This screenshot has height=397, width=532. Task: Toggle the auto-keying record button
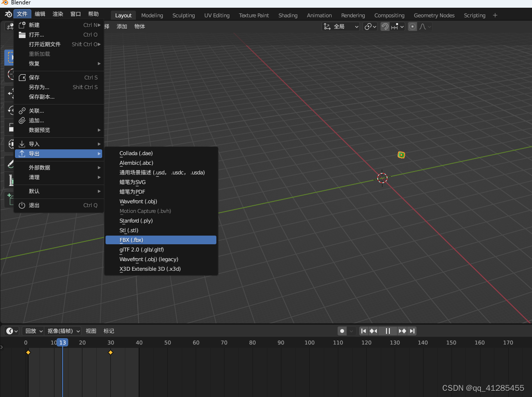(x=342, y=331)
